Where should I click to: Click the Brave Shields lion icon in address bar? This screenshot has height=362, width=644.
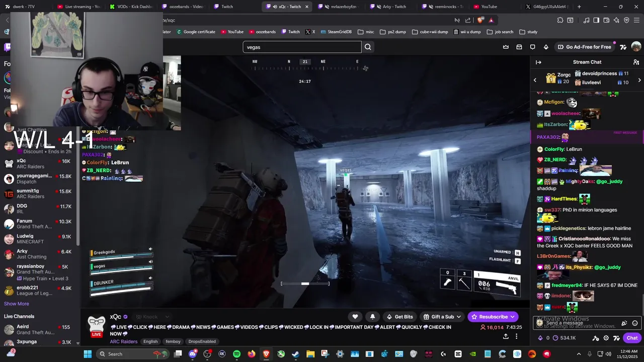[480, 20]
